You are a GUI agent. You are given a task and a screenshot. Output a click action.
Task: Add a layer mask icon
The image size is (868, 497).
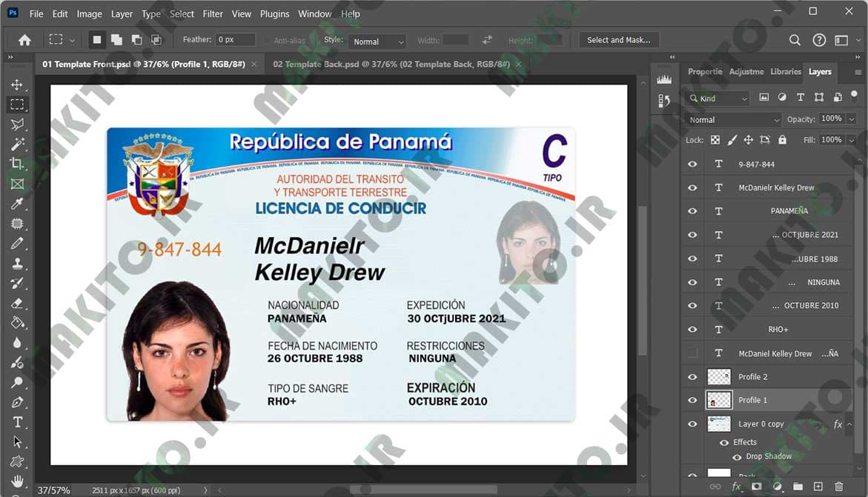756,487
